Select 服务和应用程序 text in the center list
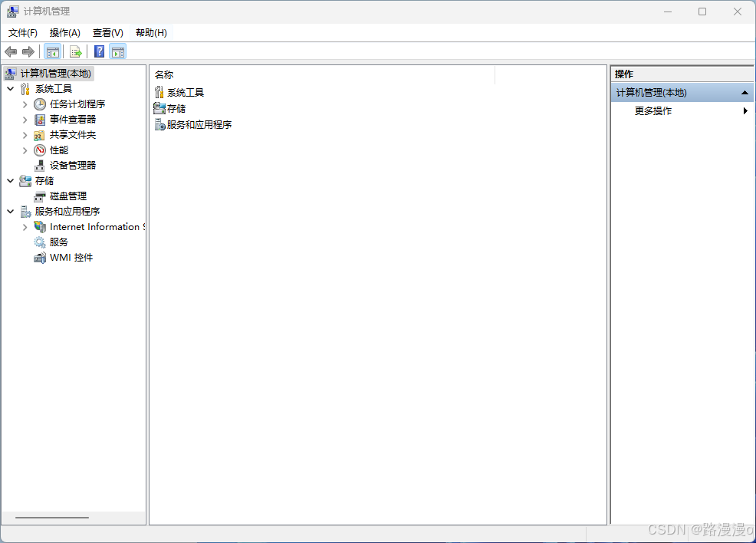756x543 pixels. [199, 124]
